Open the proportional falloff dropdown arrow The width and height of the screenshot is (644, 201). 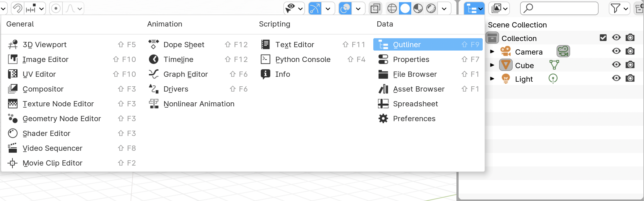pos(80,8)
